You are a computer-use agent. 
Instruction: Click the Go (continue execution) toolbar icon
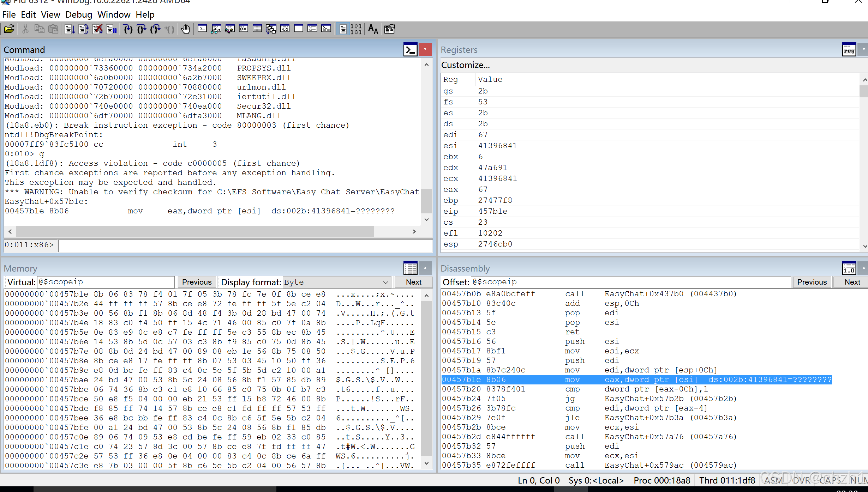click(70, 29)
